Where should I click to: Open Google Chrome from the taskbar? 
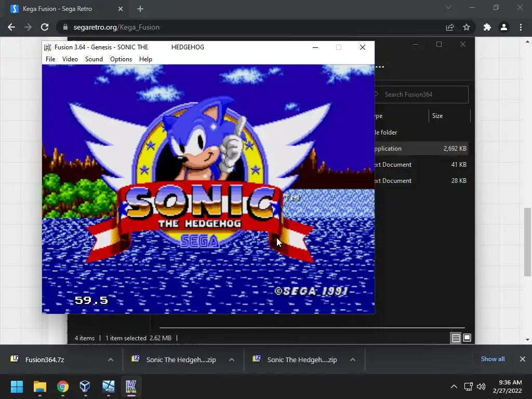(x=63, y=387)
